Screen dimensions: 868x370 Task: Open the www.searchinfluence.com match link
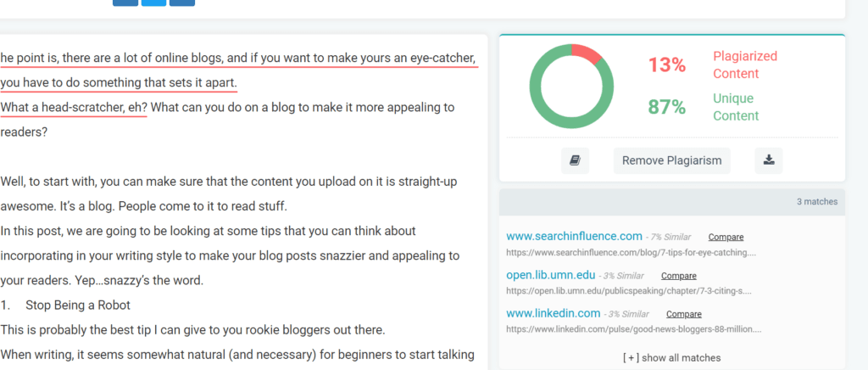click(574, 236)
